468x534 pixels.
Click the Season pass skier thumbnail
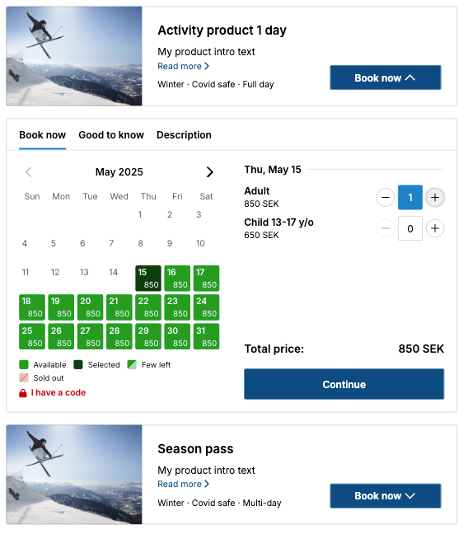tap(74, 474)
